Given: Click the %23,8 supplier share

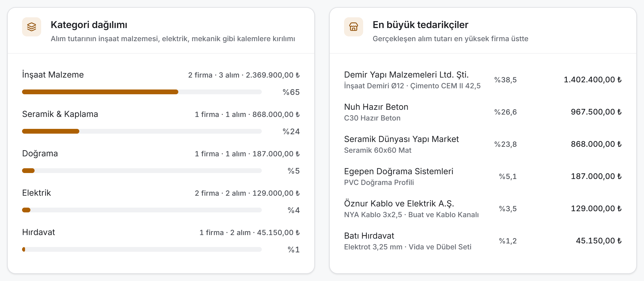Looking at the screenshot, I should point(505,144).
